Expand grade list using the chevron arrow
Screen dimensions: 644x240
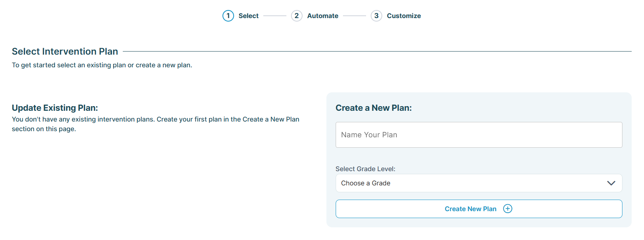(611, 183)
